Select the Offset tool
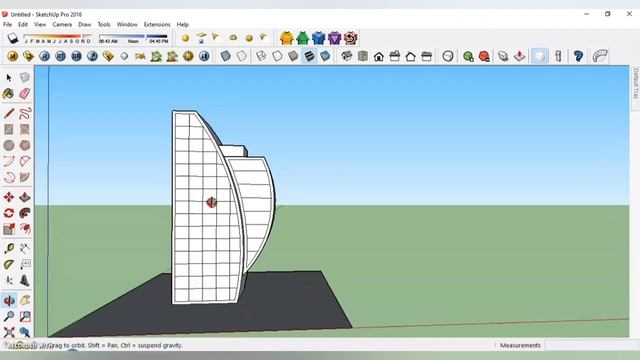Screen dimensions: 640x360 (25, 229)
